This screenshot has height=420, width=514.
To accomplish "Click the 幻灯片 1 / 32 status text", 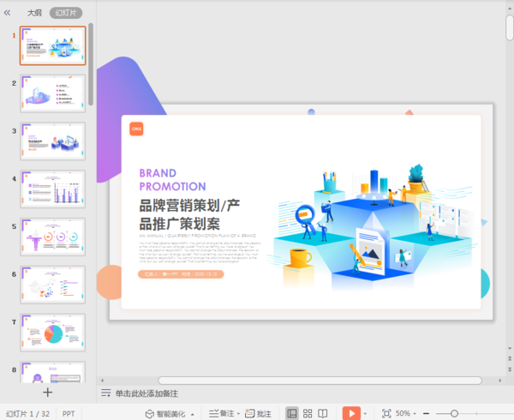I will point(28,414).
